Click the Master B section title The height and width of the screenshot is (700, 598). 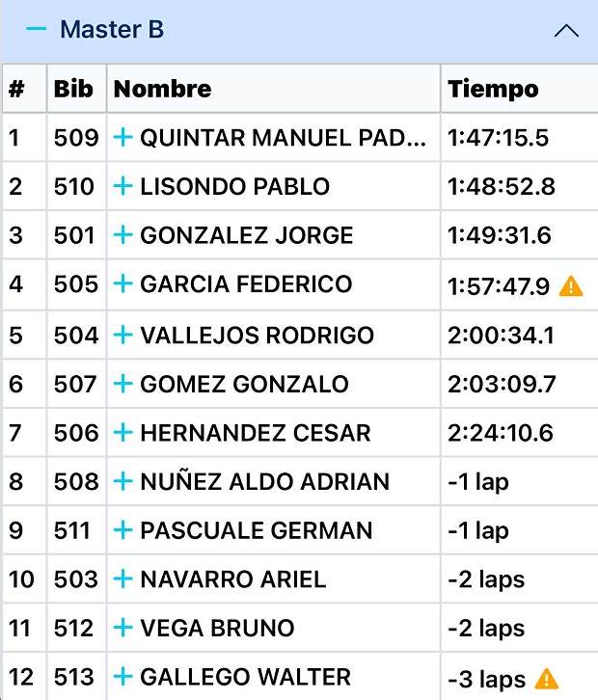tap(112, 30)
